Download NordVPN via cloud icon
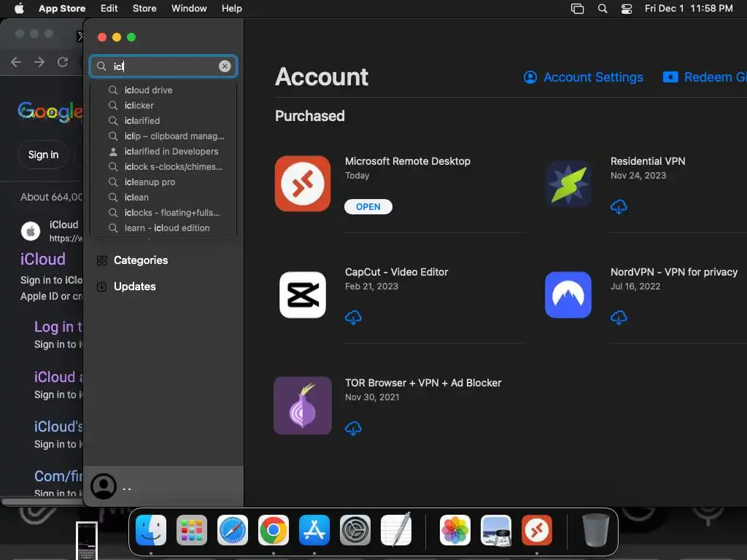This screenshot has height=560, width=747. 619,318
